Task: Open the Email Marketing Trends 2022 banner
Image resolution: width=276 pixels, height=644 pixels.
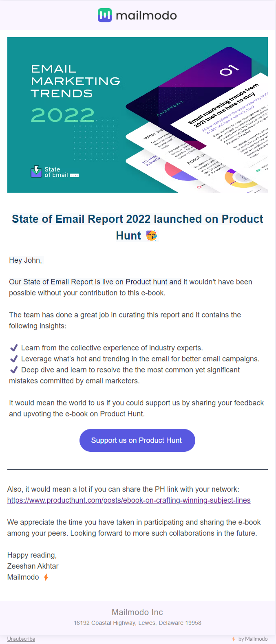Action: 137,114
